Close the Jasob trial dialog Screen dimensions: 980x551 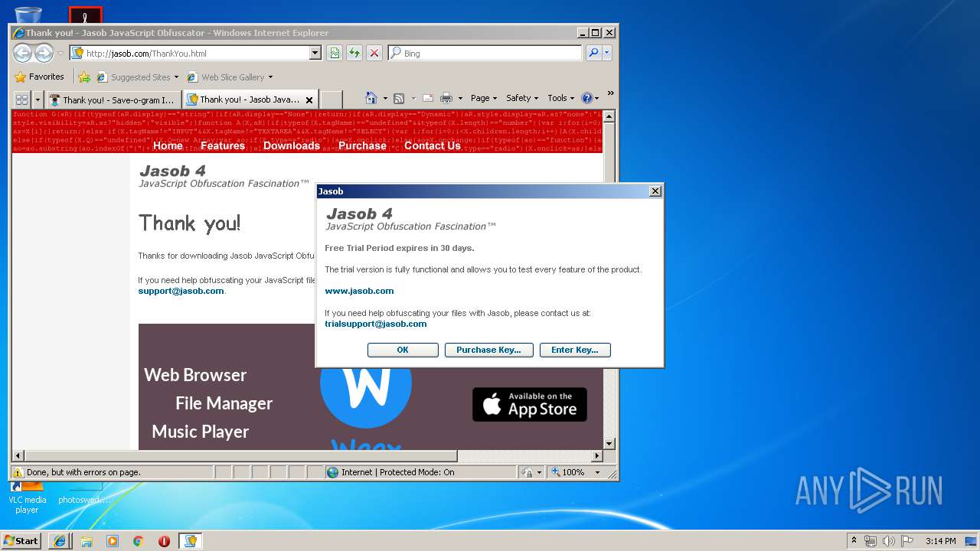tap(655, 191)
